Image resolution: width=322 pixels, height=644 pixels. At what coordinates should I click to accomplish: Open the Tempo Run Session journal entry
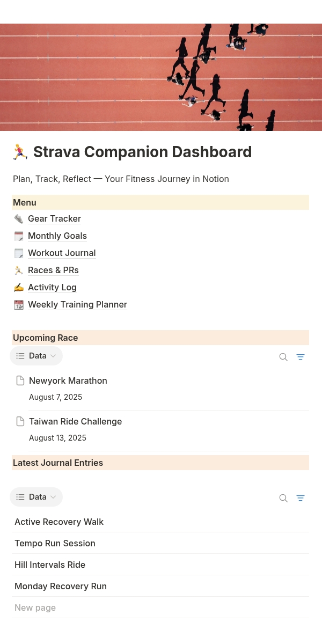pyautogui.click(x=55, y=543)
